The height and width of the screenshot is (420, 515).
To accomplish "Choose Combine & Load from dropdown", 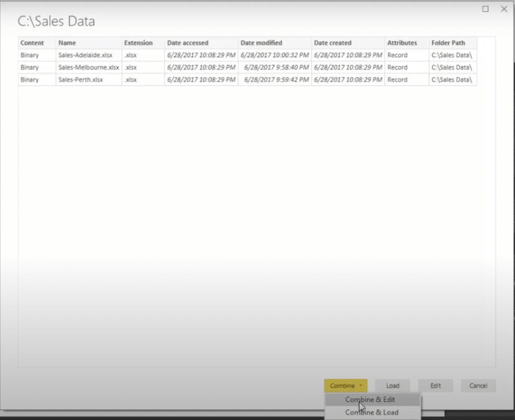I will [373, 412].
